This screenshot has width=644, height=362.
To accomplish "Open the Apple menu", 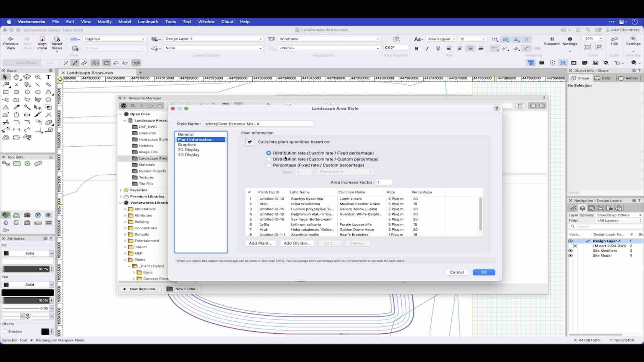I will pos(9,22).
